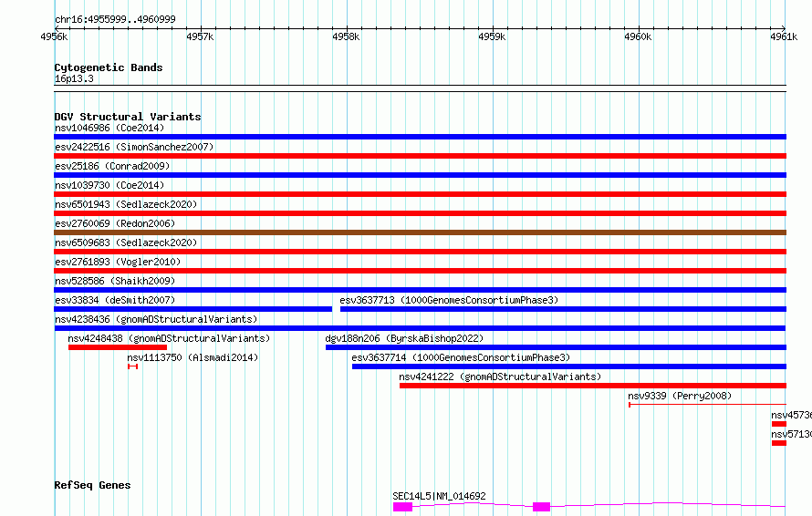The image size is (812, 516).
Task: Open nsv6501943 (Sedlazeck2020) variant label
Action: click(126, 204)
